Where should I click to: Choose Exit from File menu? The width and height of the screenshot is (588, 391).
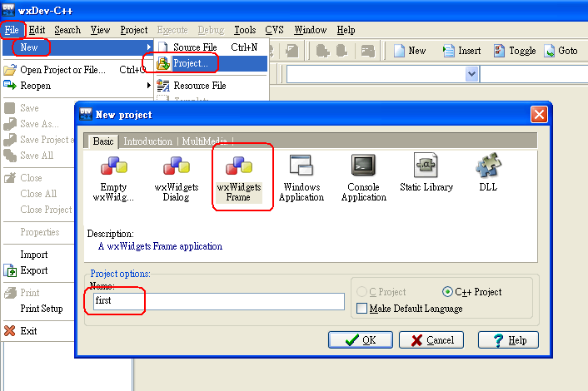28,331
